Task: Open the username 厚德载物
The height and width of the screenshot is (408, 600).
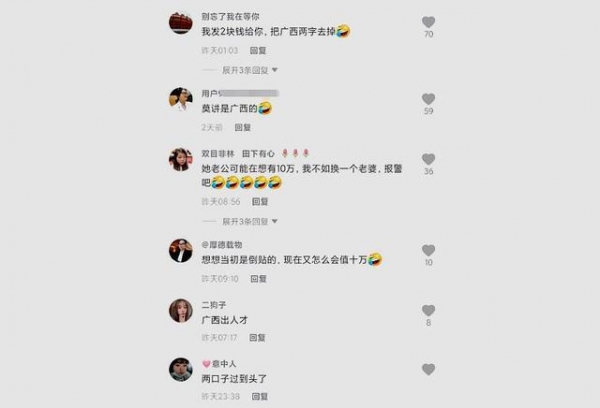Action: click(x=222, y=245)
